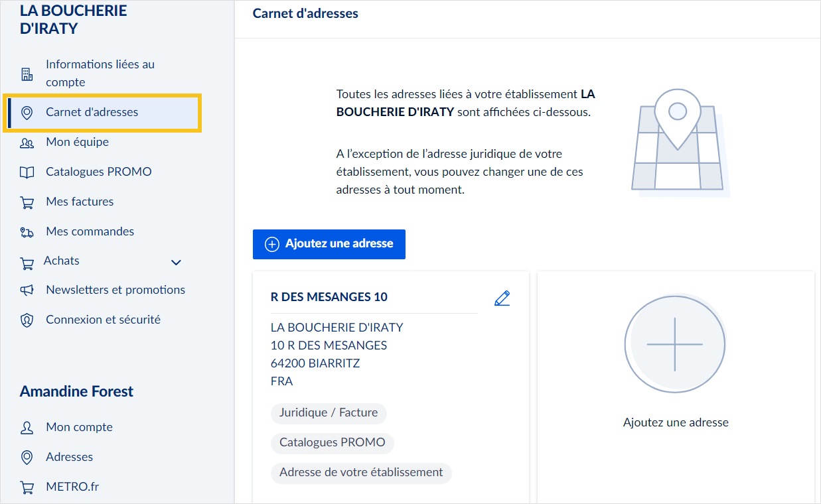Select Adresses under Amandine Forest

69,457
